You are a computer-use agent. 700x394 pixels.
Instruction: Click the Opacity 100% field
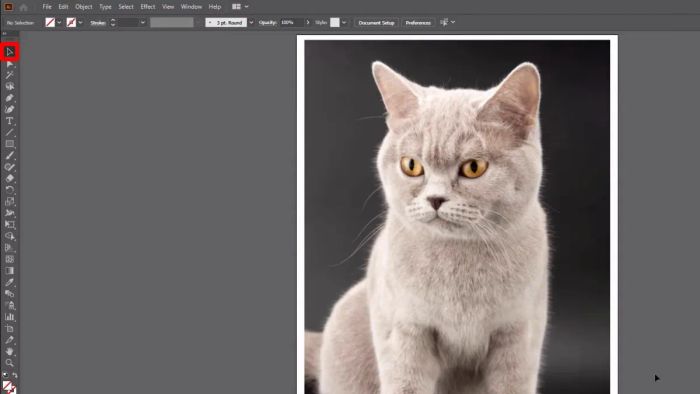[x=292, y=22]
